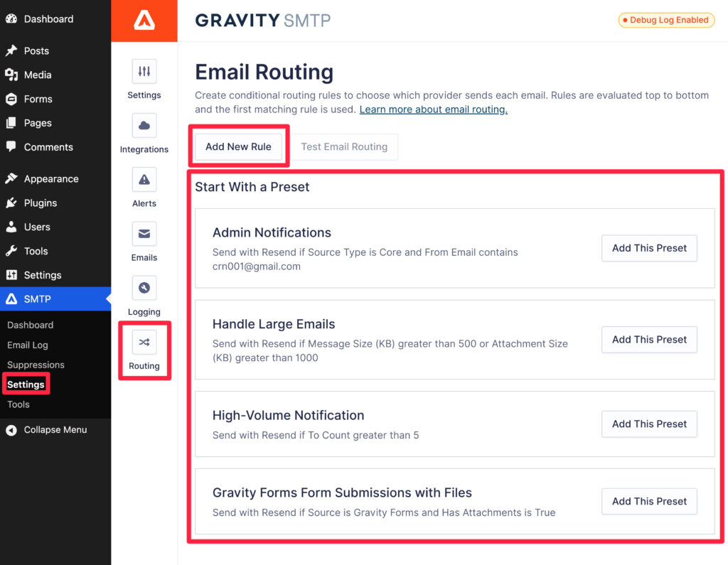Open Settings under the SMTP submenu
The image size is (728, 565).
[x=26, y=384]
